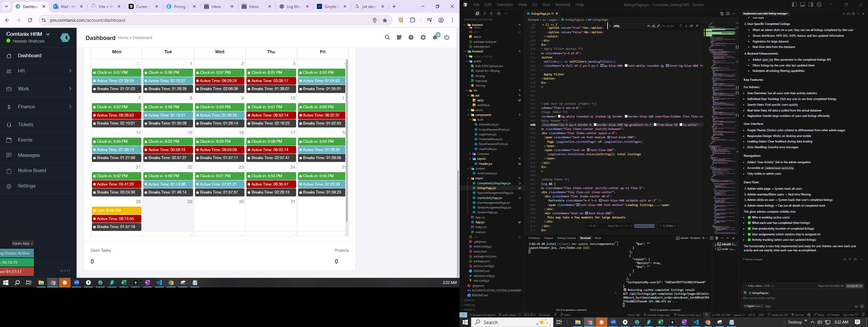Toggle Find in Selection in find widget

point(692,26)
